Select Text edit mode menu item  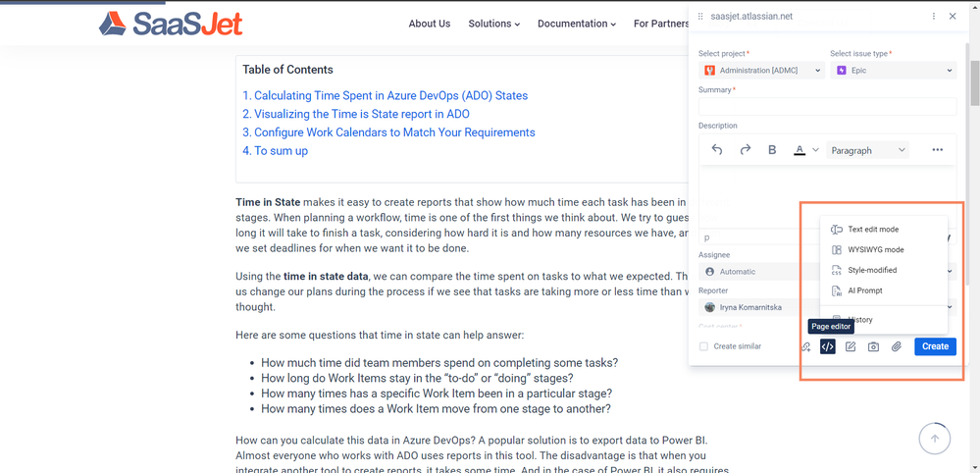(884, 230)
